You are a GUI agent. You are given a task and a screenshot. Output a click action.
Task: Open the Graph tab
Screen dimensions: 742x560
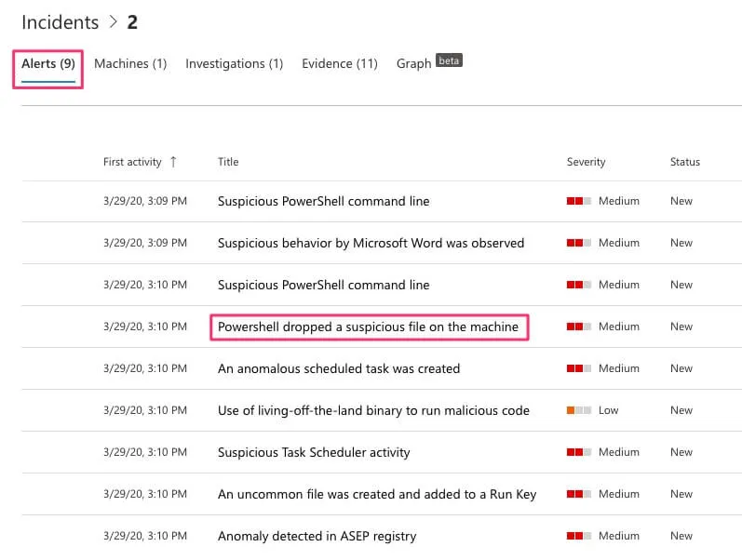click(413, 64)
